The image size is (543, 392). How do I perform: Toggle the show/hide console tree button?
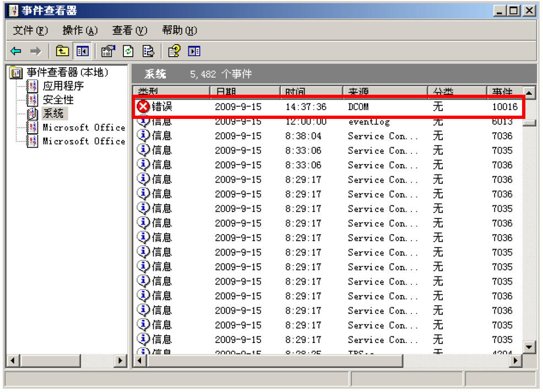pos(82,51)
